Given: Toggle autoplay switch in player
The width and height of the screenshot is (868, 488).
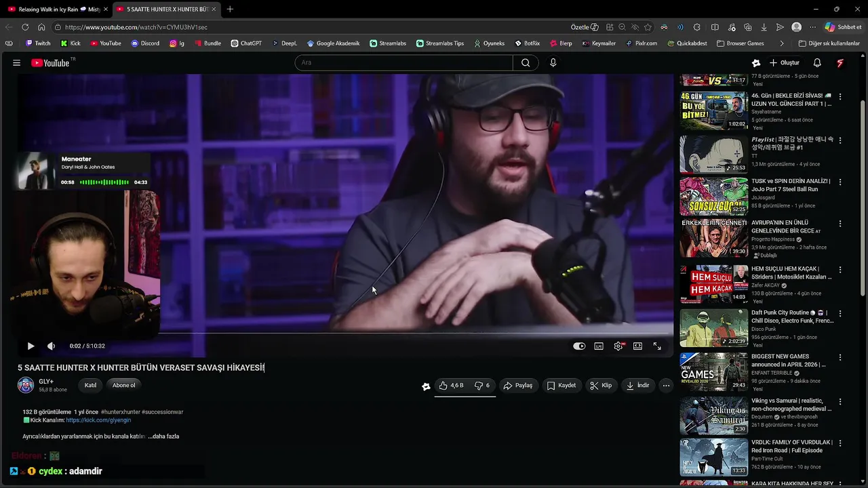Looking at the screenshot, I should point(579,346).
